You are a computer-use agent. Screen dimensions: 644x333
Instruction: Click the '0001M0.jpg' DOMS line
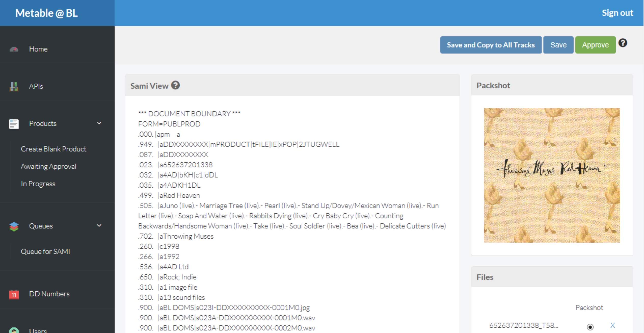[x=224, y=308]
